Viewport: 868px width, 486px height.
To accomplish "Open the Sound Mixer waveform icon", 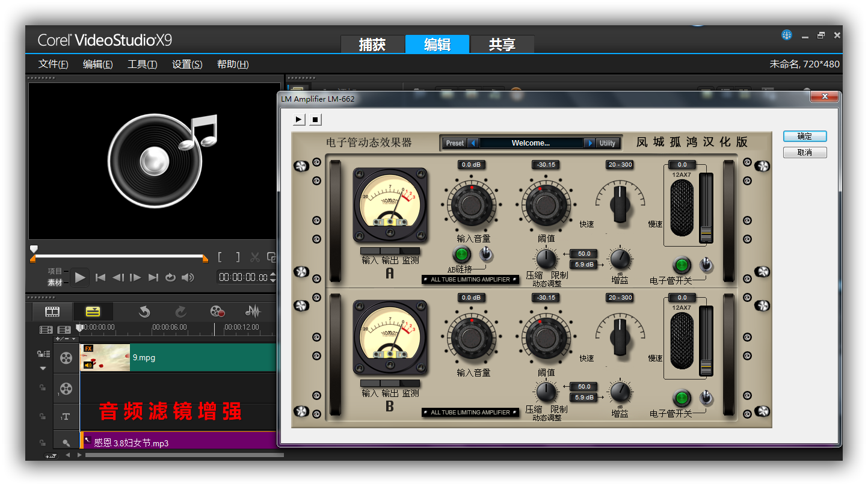I will coord(253,312).
